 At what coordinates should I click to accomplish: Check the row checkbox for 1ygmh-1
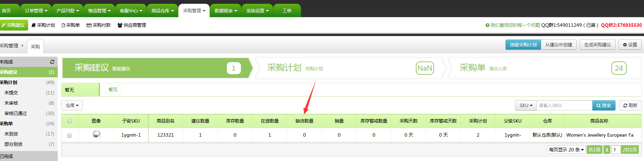(x=69, y=135)
